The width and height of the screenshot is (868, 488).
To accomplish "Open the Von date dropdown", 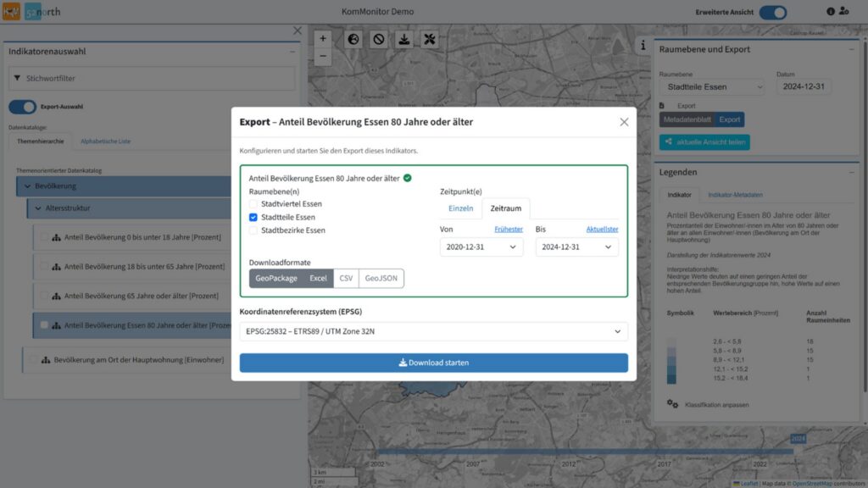I will [481, 247].
